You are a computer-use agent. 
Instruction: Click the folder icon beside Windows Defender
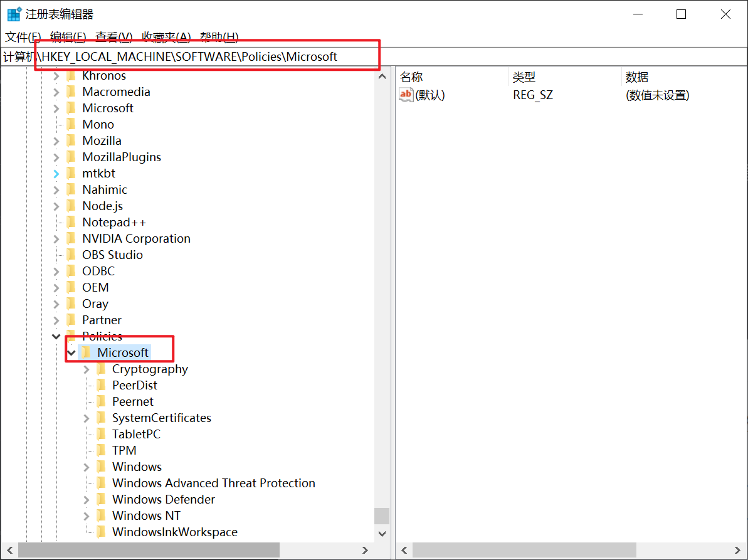(101, 499)
